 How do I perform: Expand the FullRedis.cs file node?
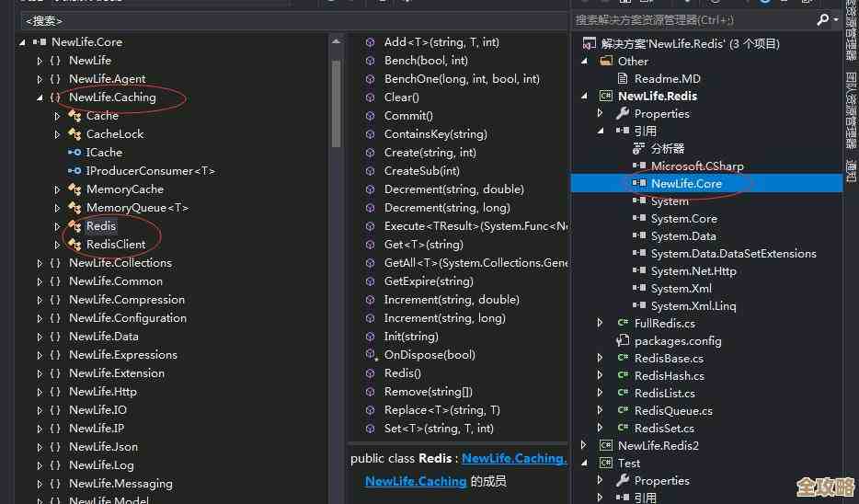601,324
